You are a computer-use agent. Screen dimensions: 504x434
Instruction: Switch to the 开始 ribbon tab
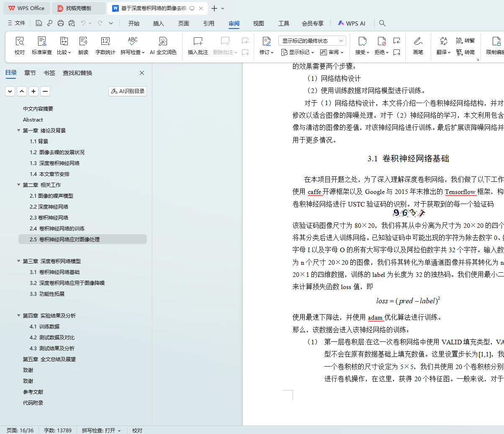tap(134, 23)
